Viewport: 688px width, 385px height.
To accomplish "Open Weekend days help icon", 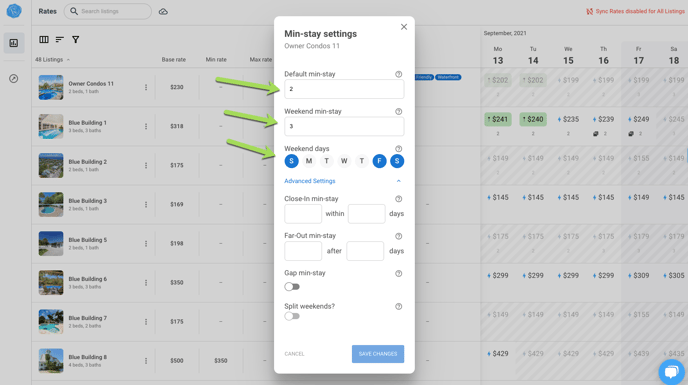I will click(398, 149).
